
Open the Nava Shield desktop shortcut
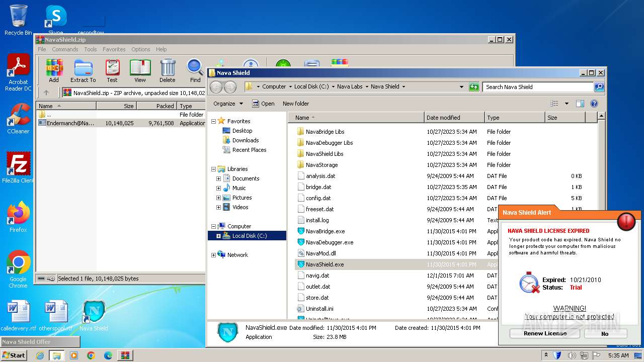94,315
